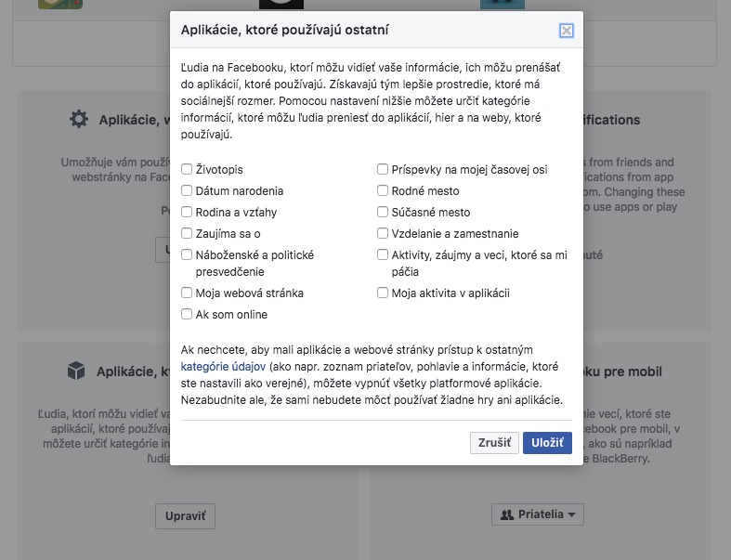Toggle the Ak som online checkbox

tap(187, 314)
